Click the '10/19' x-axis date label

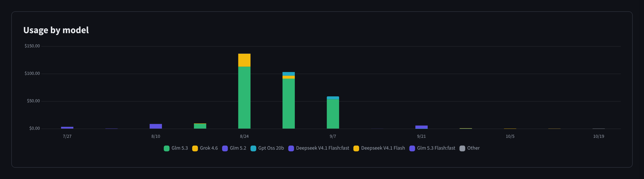(599, 136)
